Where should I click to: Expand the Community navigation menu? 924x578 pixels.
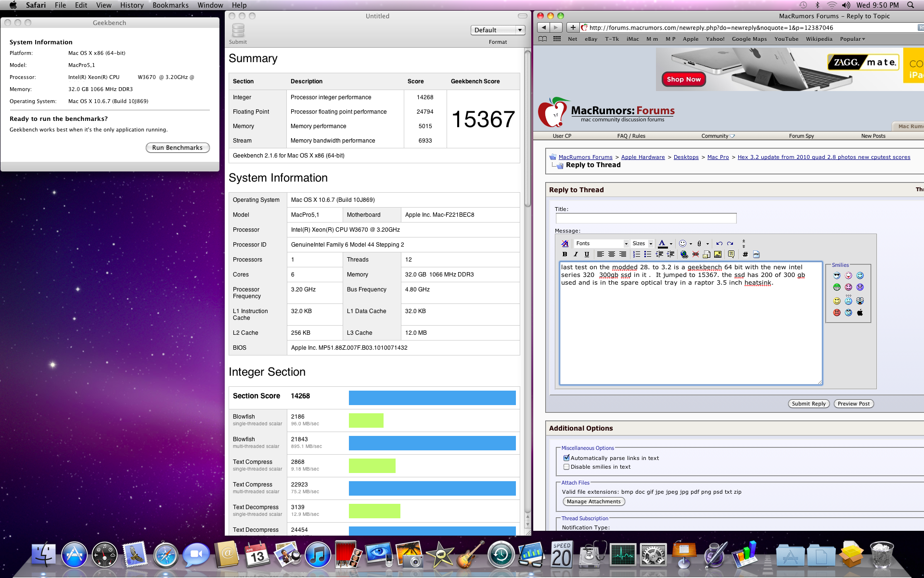pos(718,136)
